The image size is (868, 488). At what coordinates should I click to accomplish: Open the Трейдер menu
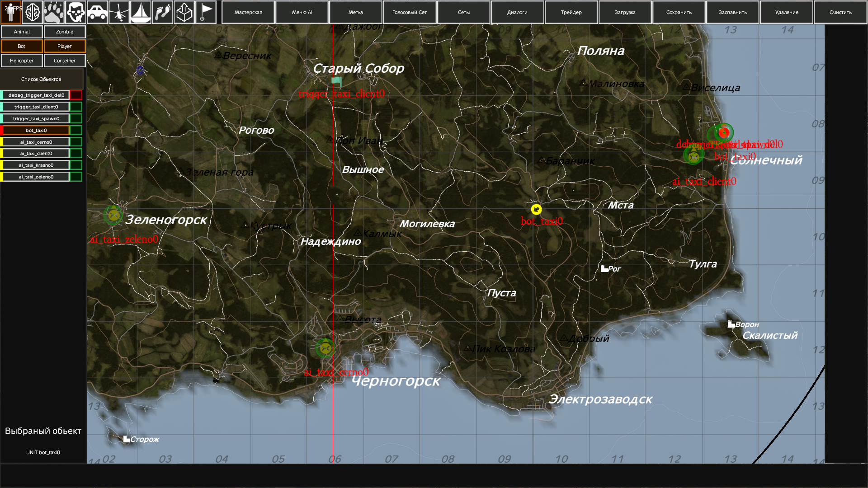pyautogui.click(x=571, y=12)
